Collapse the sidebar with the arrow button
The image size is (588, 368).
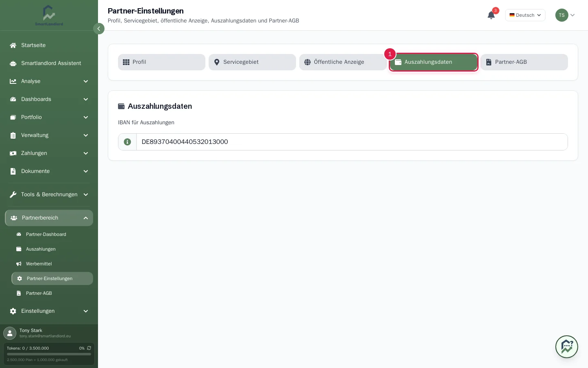click(99, 29)
